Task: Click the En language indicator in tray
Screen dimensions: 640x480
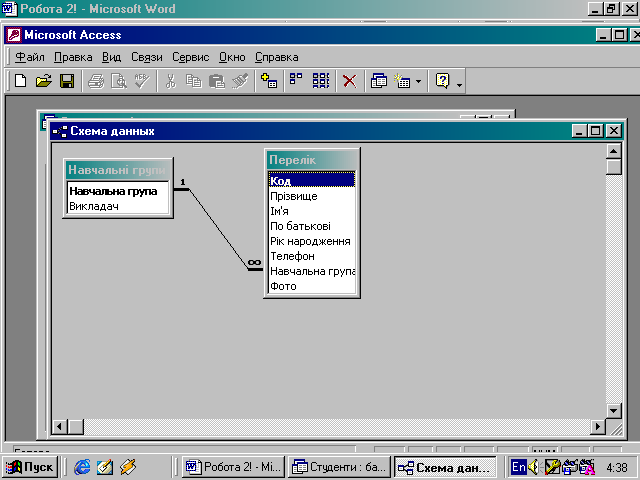Action: point(519,467)
